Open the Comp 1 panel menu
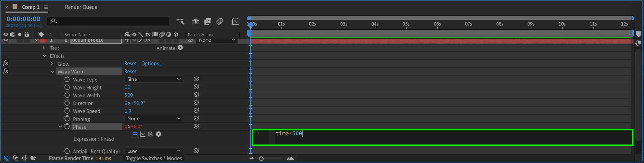 pyautogui.click(x=46, y=7)
